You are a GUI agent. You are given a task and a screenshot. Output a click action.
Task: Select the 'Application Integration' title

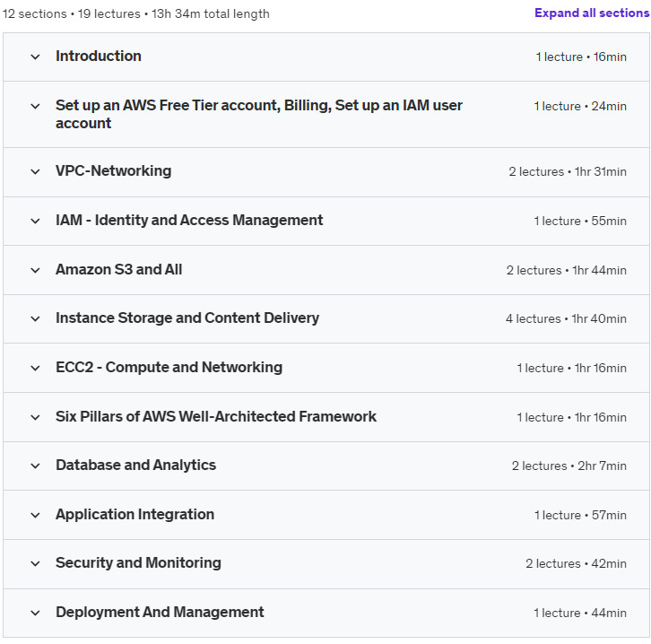coord(135,515)
